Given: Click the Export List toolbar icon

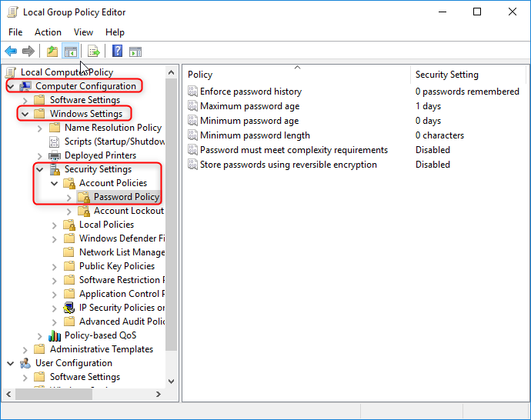Looking at the screenshot, I should tap(93, 52).
